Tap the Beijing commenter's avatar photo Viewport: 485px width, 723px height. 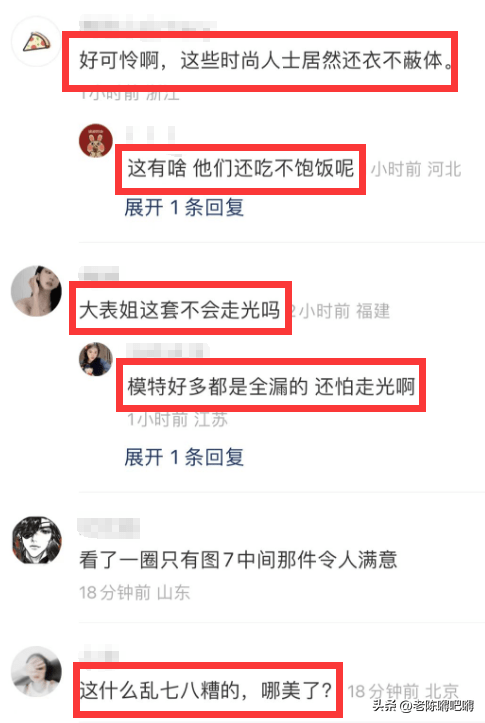click(36, 671)
